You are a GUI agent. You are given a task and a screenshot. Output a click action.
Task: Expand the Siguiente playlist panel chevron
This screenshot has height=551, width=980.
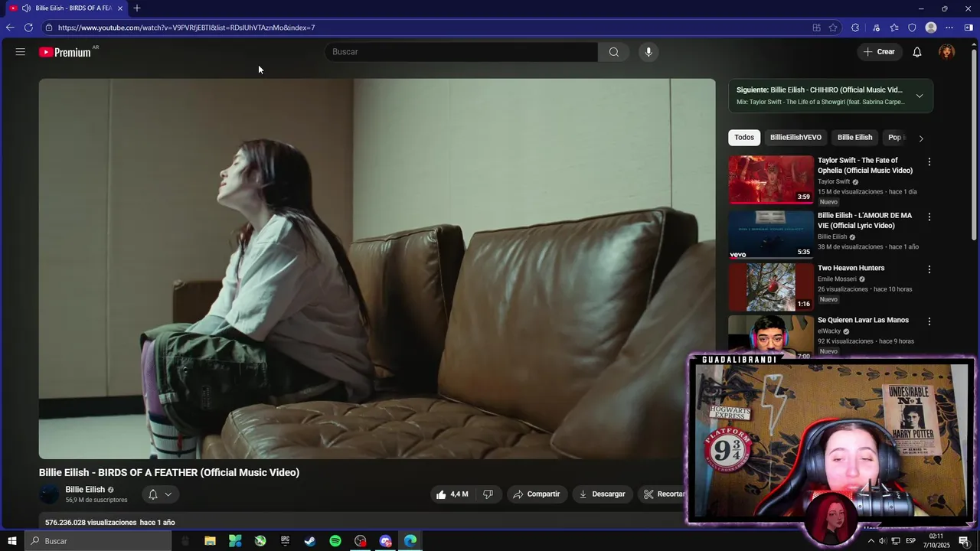click(920, 96)
